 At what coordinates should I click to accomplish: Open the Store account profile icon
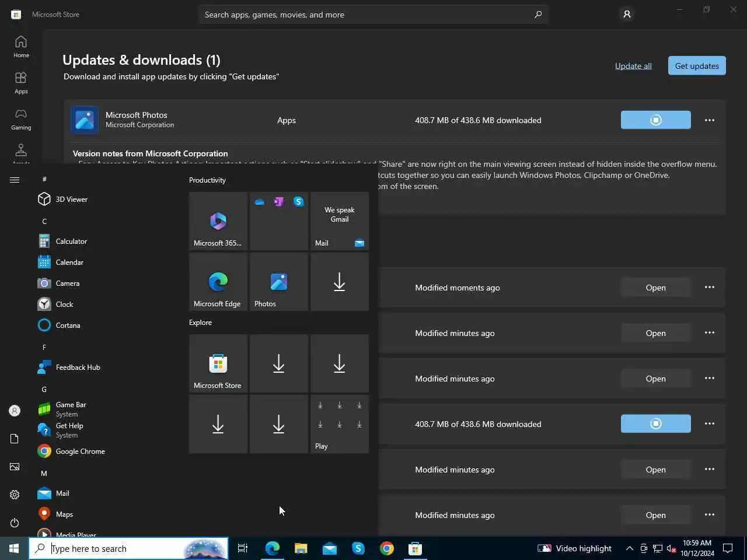(627, 14)
